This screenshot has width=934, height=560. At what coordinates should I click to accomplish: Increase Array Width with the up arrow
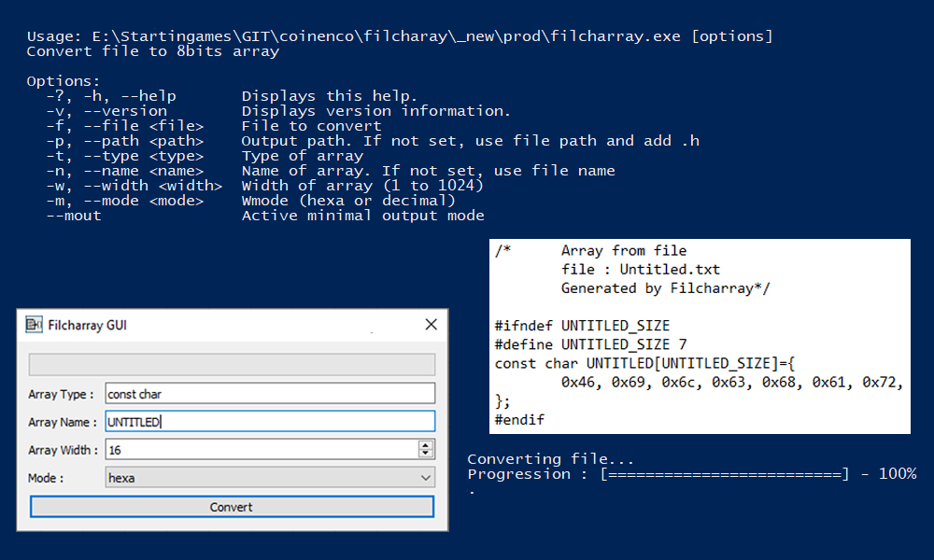coord(425,445)
